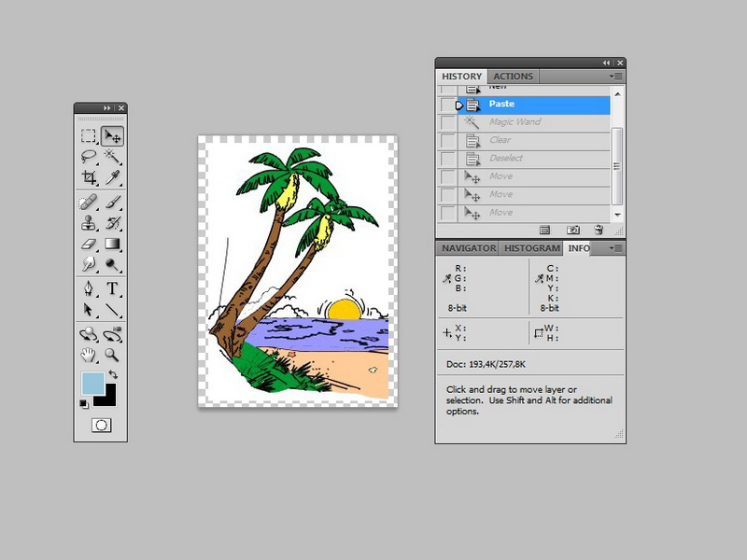The width and height of the screenshot is (747, 560).
Task: Select the Spot Healing Brush tool
Action: coord(88,203)
